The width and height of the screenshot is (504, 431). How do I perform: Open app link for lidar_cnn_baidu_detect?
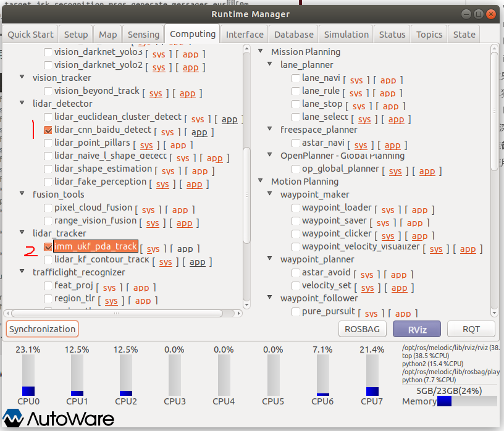tap(199, 132)
